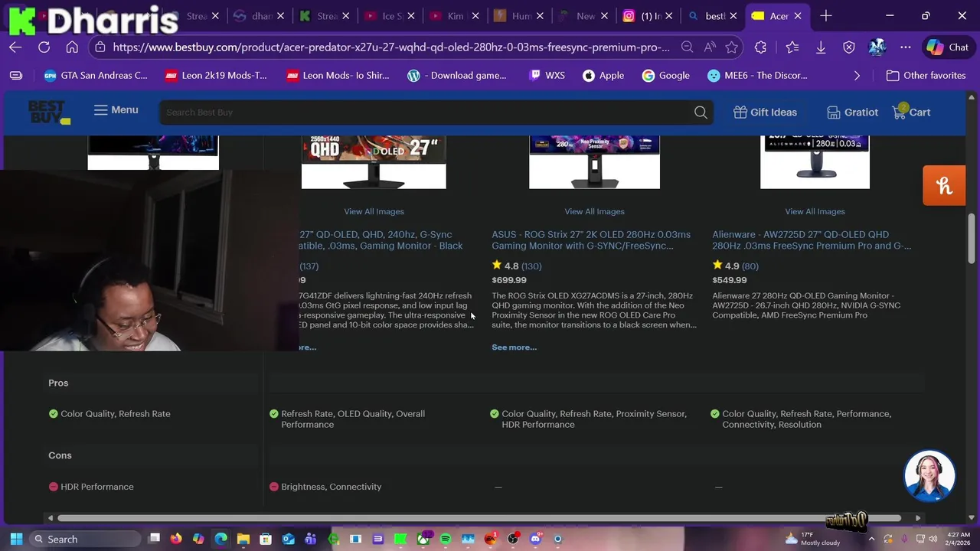Add page to favorites star

(x=731, y=47)
